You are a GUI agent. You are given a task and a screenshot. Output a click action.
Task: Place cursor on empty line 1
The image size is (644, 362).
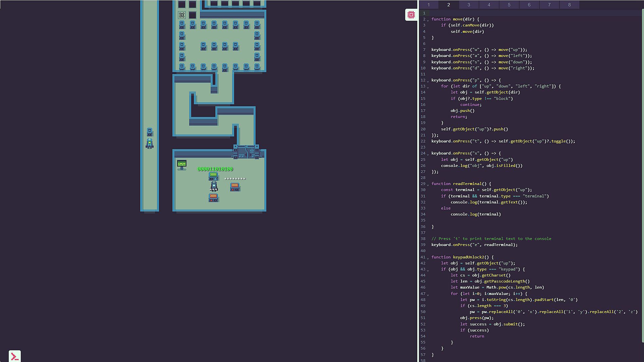click(503, 13)
